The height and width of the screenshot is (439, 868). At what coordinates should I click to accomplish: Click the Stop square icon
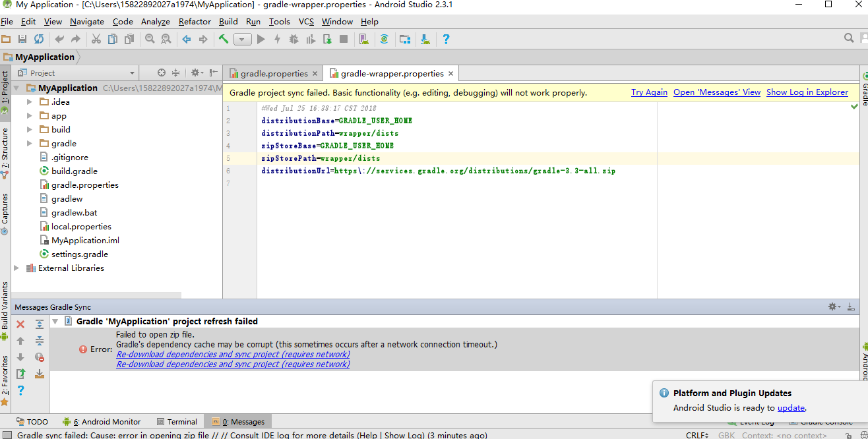click(x=344, y=40)
